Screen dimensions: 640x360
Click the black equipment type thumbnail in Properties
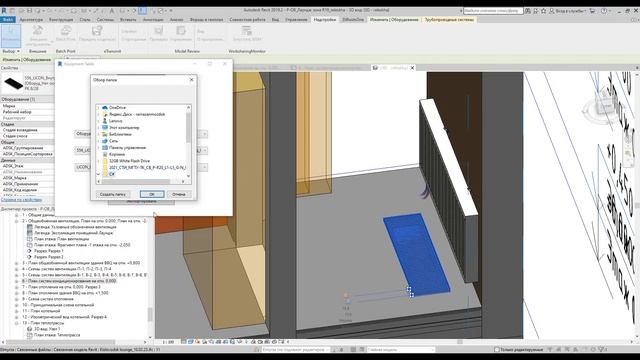(x=13, y=83)
